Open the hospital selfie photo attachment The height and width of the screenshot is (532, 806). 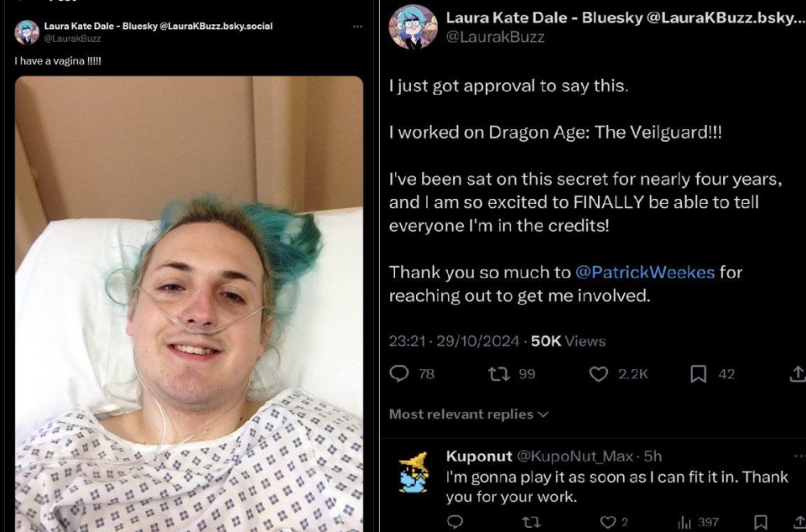pyautogui.click(x=189, y=304)
